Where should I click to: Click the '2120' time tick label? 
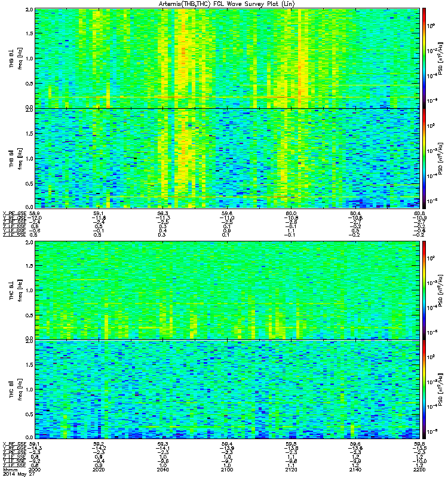(291, 470)
